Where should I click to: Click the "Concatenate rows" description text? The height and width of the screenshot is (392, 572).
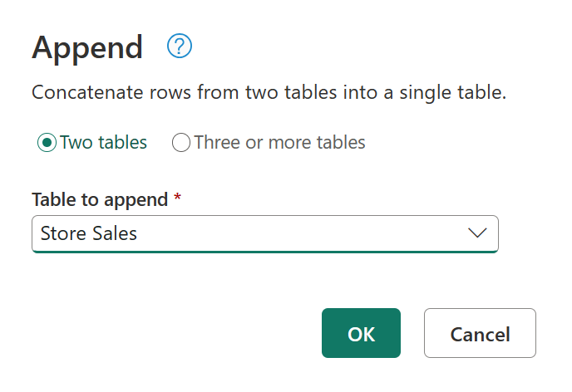tap(268, 92)
